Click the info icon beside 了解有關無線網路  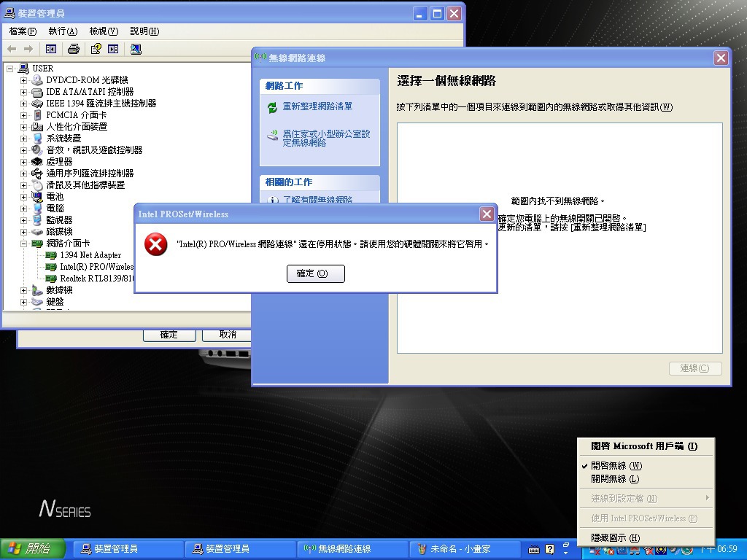(x=273, y=200)
